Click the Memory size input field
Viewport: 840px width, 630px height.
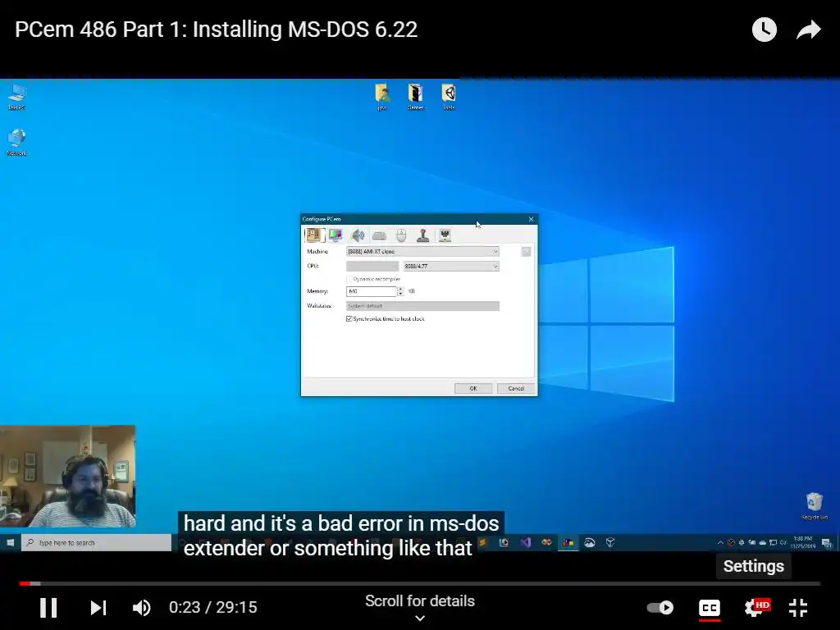point(371,291)
